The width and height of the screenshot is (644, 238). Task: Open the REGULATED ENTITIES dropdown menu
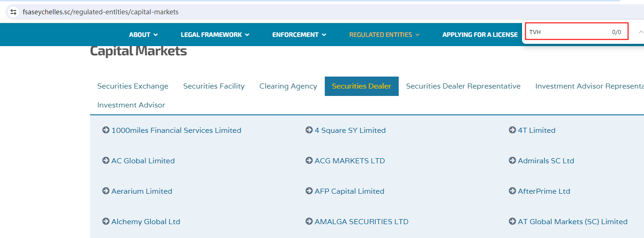[384, 35]
